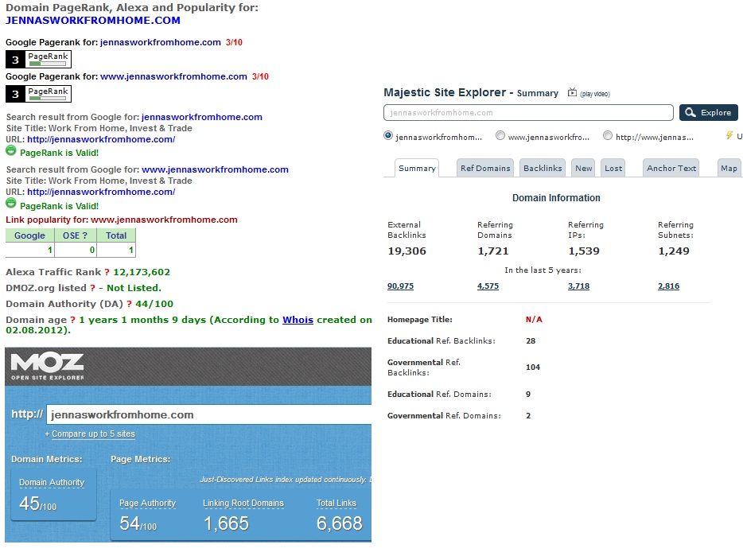Click the question mark next to DMOZ.org listed
743x560 pixels.
tap(92, 288)
